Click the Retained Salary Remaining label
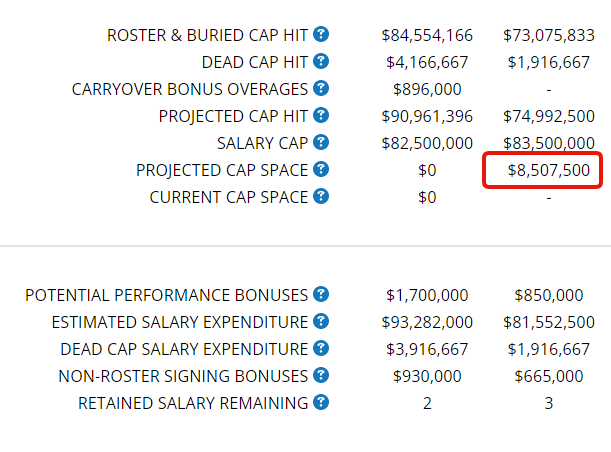Image resolution: width=611 pixels, height=452 pixels. point(193,403)
